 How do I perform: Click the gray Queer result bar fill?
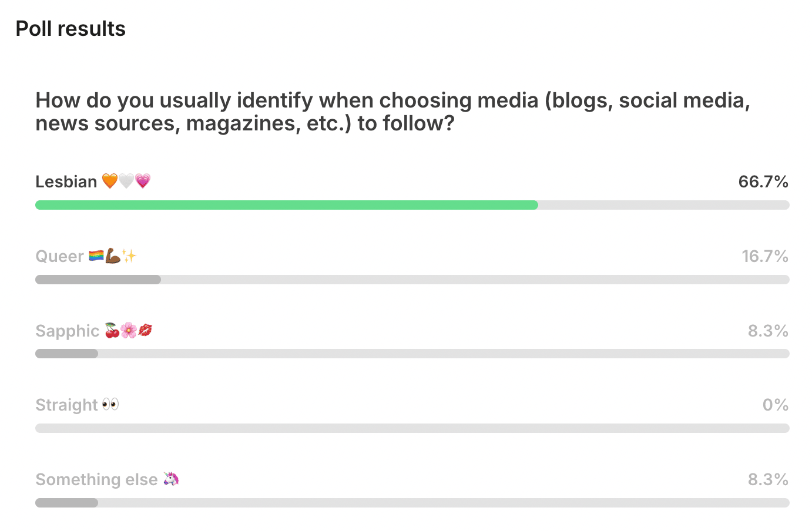[x=98, y=280]
